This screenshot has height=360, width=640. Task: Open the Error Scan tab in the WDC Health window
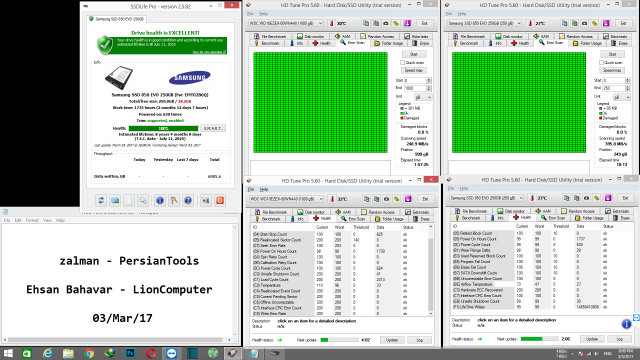point(353,219)
